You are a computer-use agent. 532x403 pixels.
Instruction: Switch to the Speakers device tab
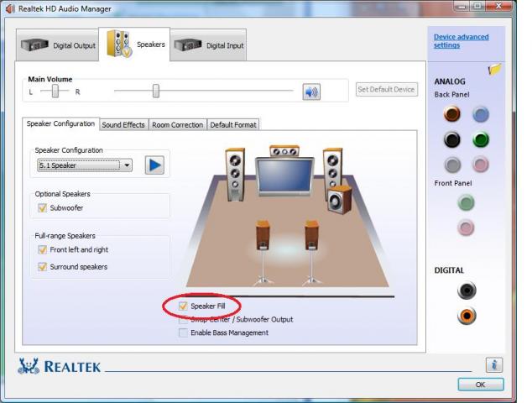tap(134, 44)
